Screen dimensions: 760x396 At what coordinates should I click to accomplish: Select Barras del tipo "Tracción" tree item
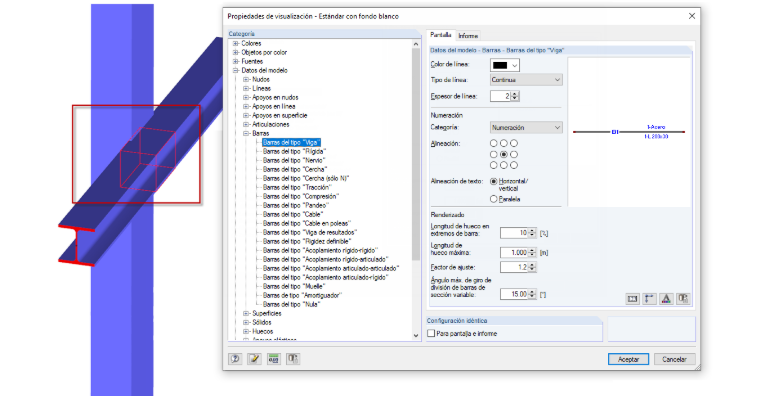(297, 188)
